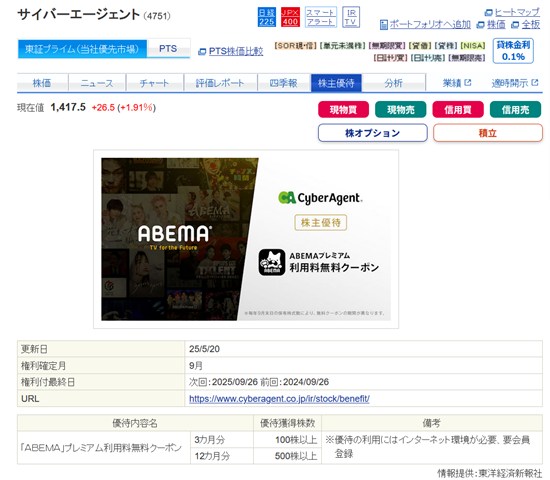
Task: Click the 日経225 index badge
Action: pos(267,17)
